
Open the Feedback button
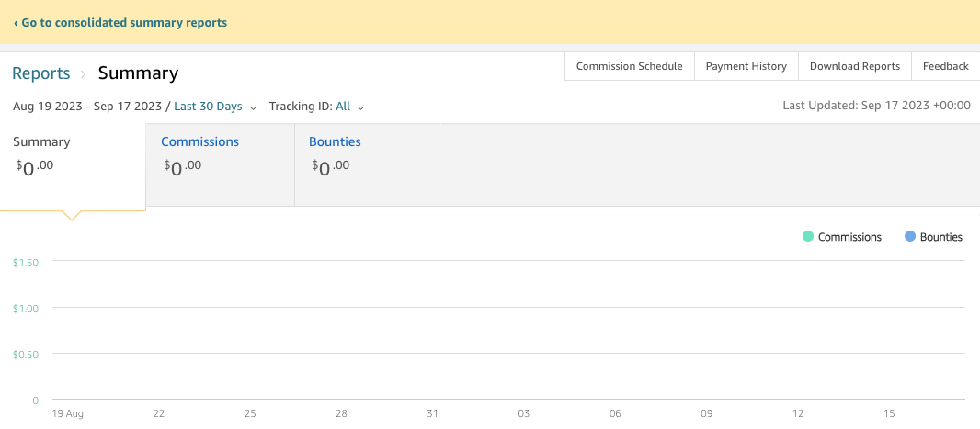pyautogui.click(x=945, y=66)
